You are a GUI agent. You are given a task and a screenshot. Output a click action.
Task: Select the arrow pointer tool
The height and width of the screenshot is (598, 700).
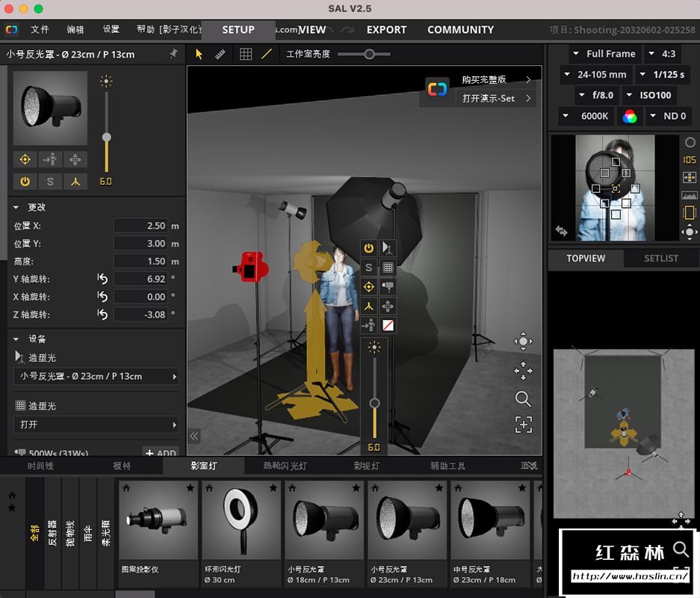pyautogui.click(x=199, y=54)
